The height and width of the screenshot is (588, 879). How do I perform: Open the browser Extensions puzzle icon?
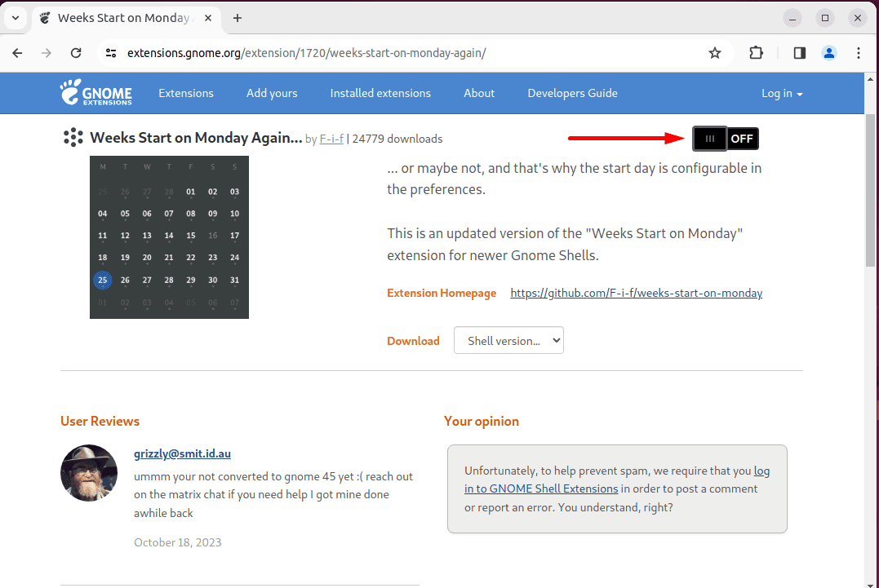point(757,53)
